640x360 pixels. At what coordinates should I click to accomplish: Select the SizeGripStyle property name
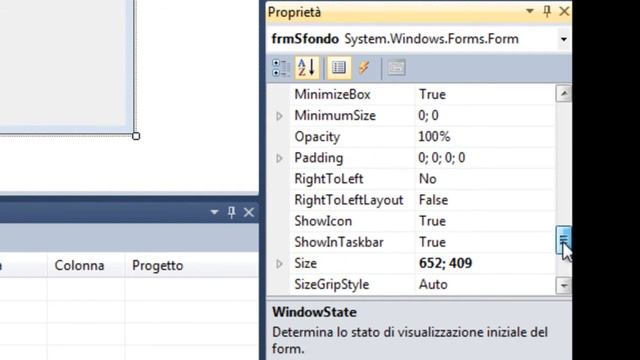pos(331,284)
